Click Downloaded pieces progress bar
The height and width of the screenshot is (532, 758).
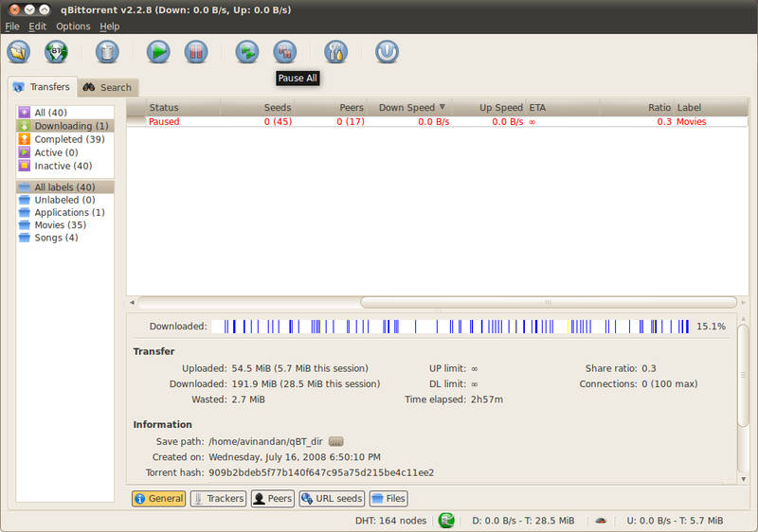tap(451, 327)
